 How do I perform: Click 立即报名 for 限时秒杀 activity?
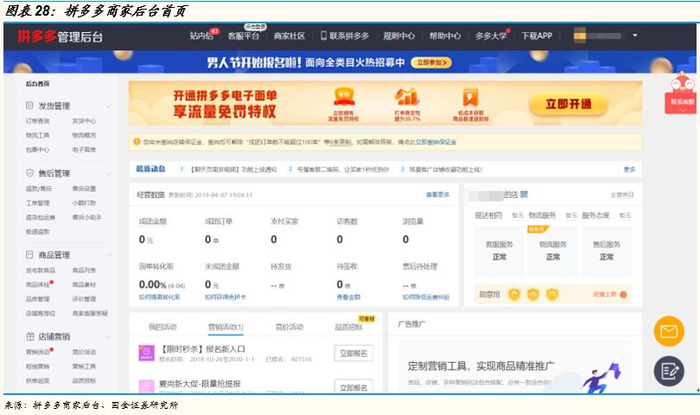coord(354,353)
